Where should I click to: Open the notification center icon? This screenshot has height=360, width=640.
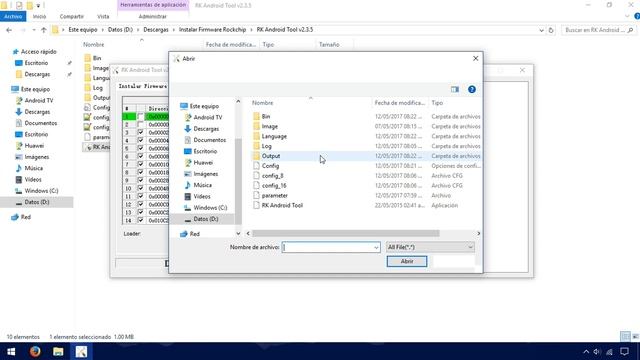pos(624,351)
